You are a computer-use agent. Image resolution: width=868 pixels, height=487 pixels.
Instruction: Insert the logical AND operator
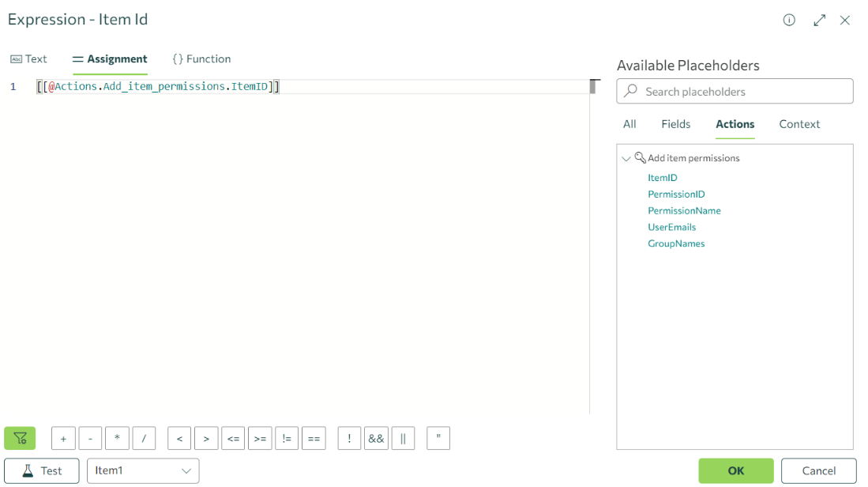pyautogui.click(x=377, y=438)
